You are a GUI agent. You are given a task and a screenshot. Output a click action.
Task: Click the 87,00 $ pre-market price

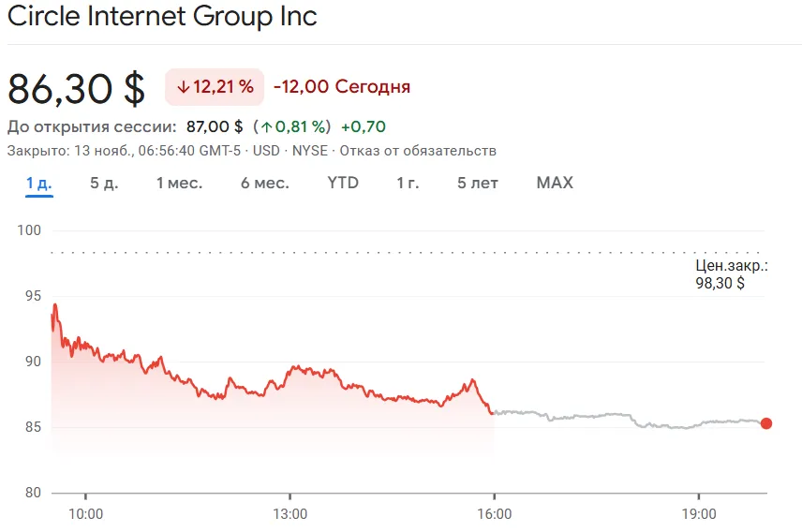tap(215, 126)
